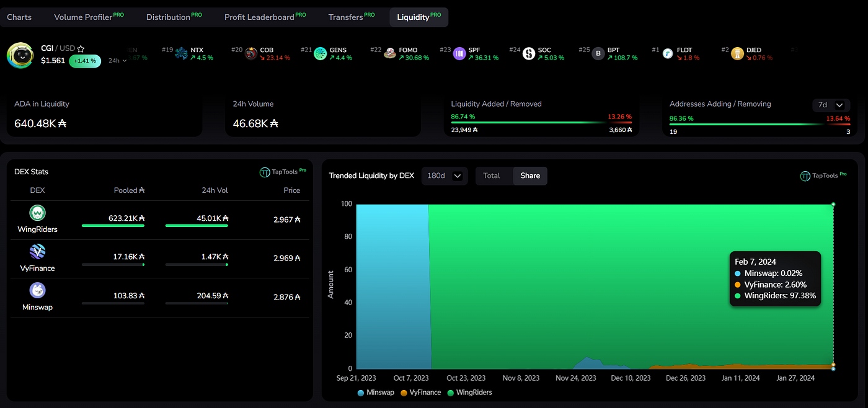Click the FOMO 30.68 % change
Screen dimensions: 868x408
click(x=414, y=58)
